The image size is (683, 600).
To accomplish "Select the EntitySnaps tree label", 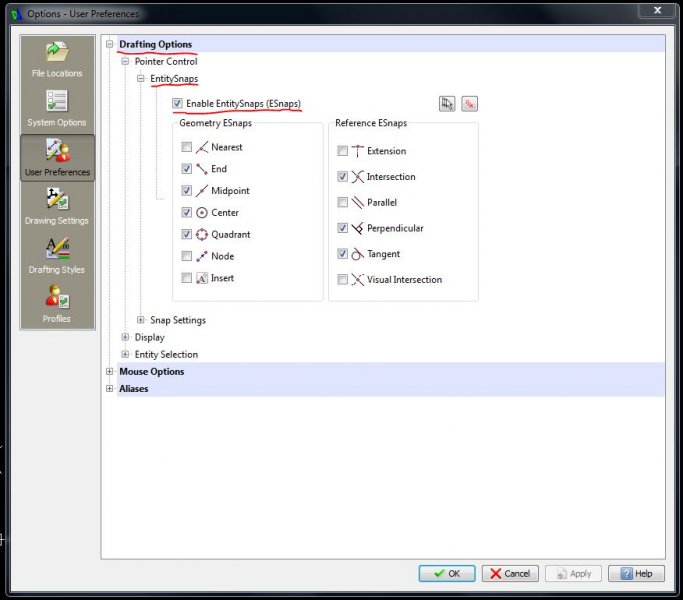I will [x=174, y=79].
